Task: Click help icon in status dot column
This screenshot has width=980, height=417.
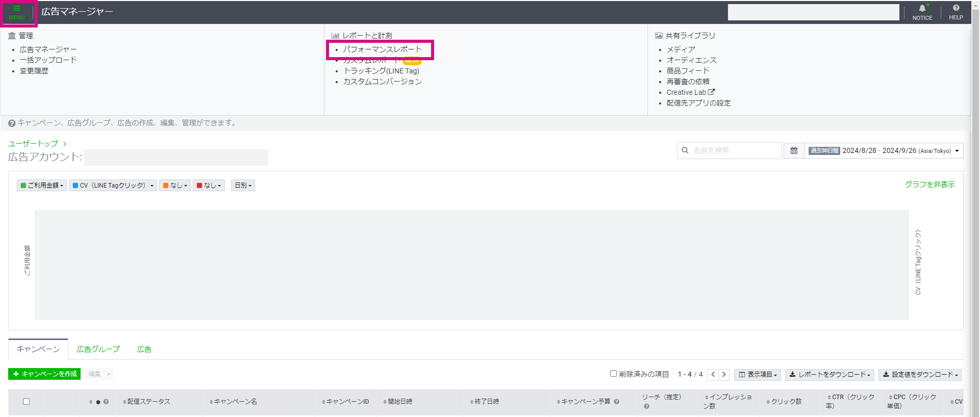Action: 106,402
